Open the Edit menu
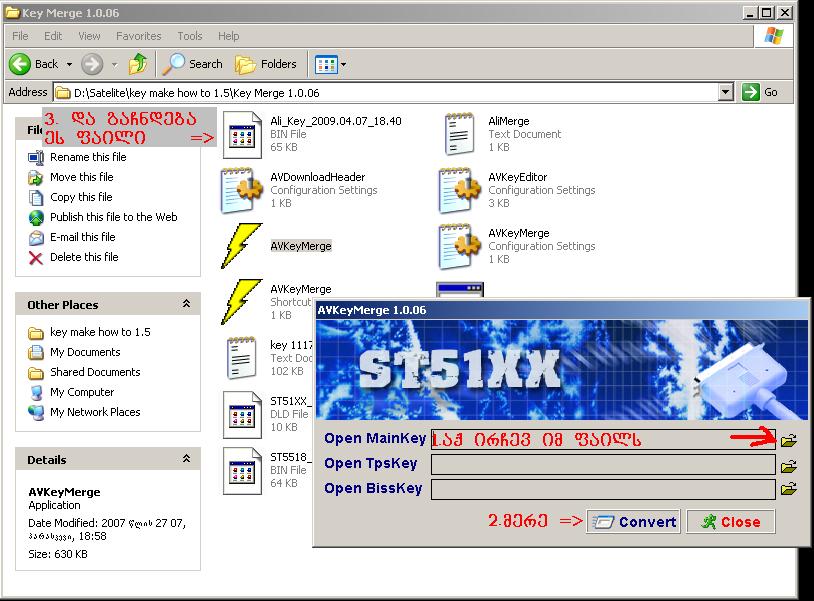Screen dimensions: 814x601 (53, 36)
